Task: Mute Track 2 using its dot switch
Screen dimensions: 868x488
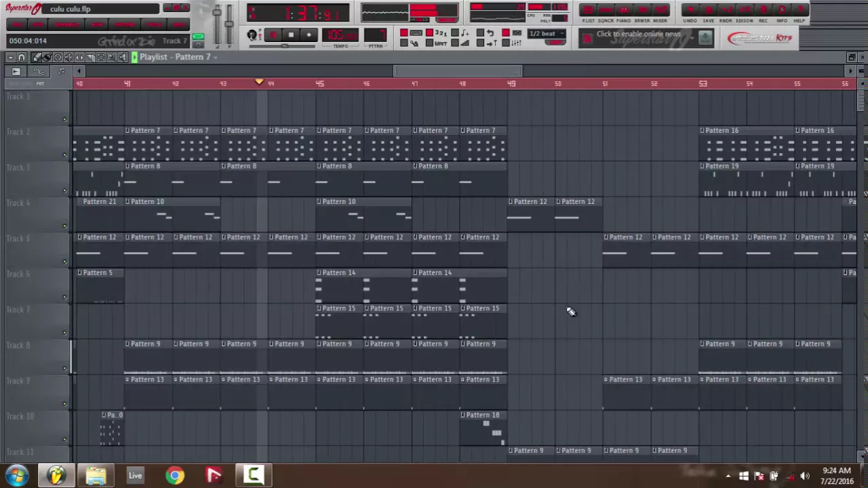Action: pos(64,155)
